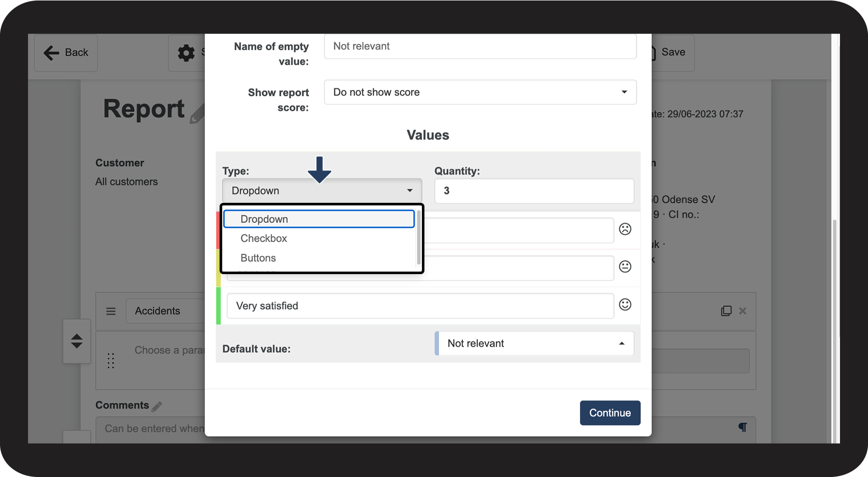Image resolution: width=868 pixels, height=477 pixels.
Task: Click into the Quantity field
Action: point(534,191)
